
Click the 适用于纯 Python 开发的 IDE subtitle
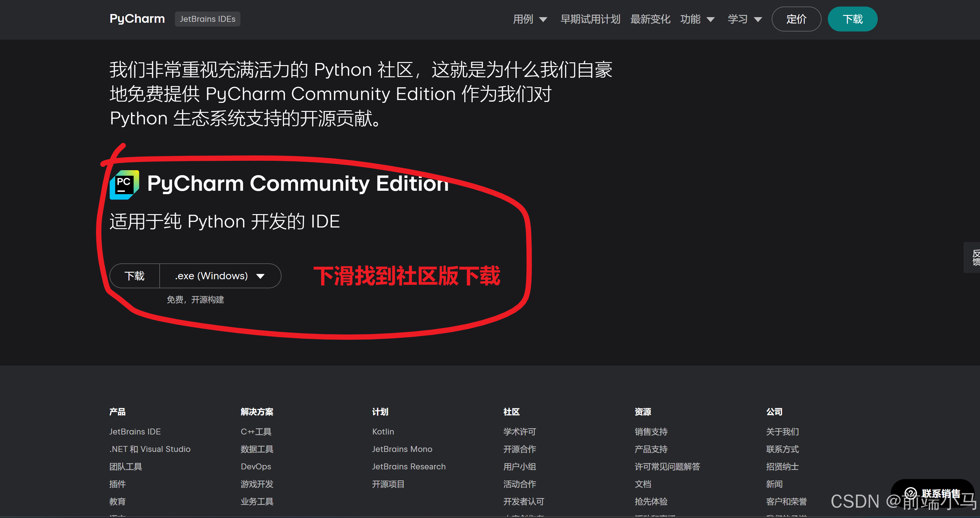[x=225, y=221]
